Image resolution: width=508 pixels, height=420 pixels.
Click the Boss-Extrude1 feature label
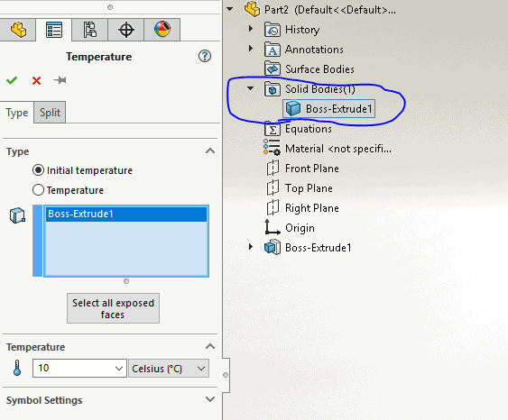318,248
